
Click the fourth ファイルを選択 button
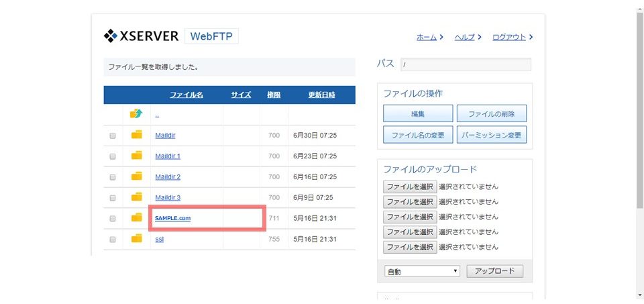[x=410, y=232]
